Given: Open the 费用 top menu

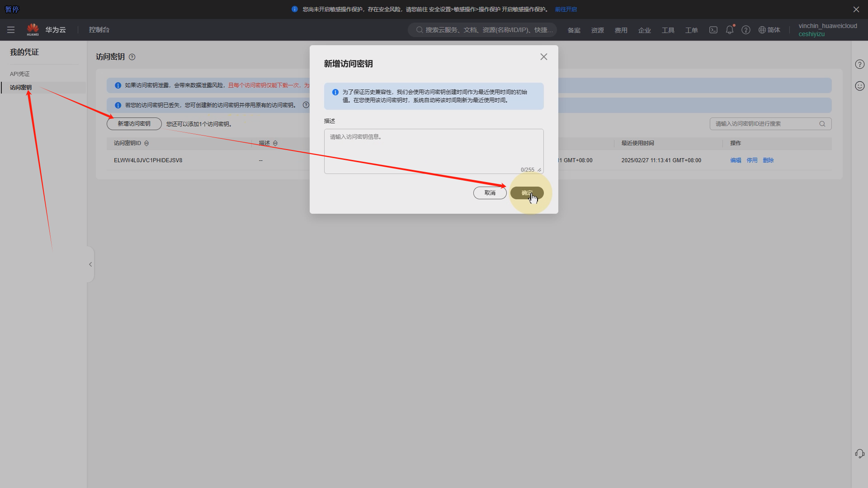Looking at the screenshot, I should point(621,30).
